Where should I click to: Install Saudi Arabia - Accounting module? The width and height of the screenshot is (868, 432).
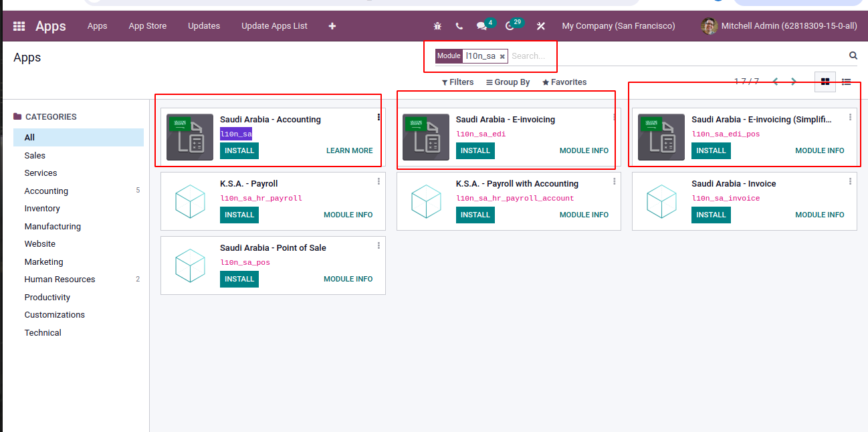tap(239, 150)
